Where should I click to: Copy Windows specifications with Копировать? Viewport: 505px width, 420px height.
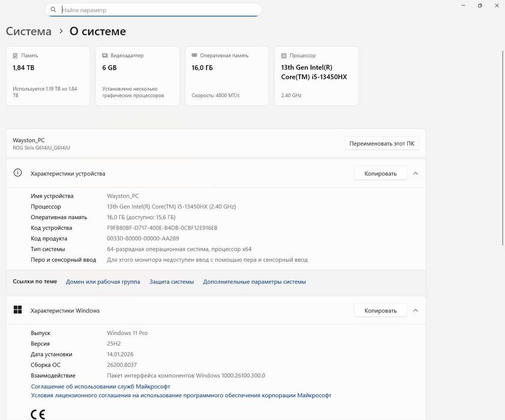point(380,310)
